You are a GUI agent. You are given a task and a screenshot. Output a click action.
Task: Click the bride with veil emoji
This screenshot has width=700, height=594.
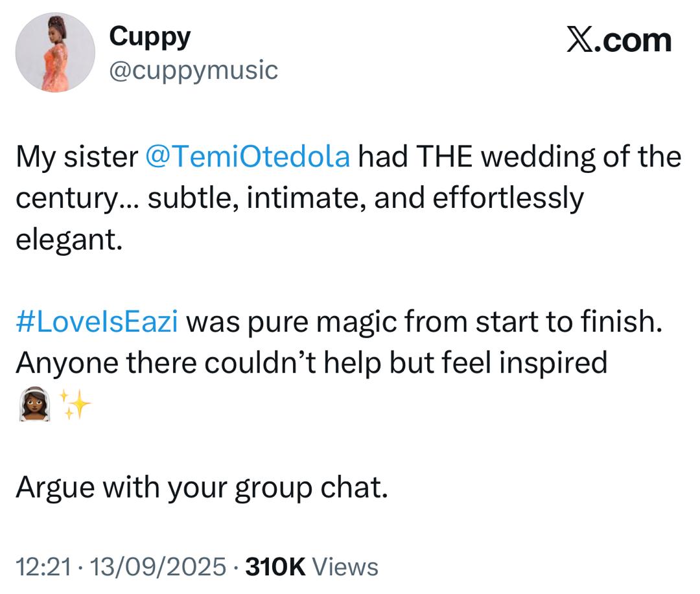[34, 406]
